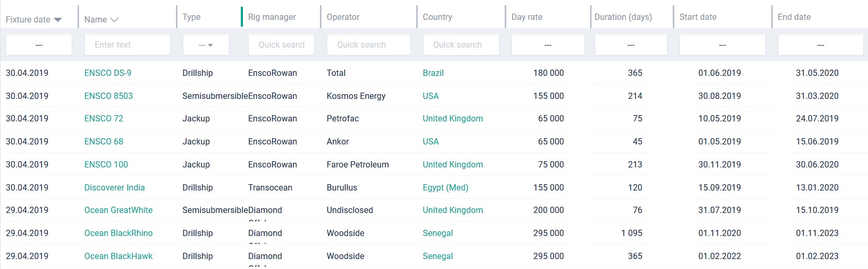Open the Discoverer India link
Viewport: 868px width, 269px height.
click(115, 188)
